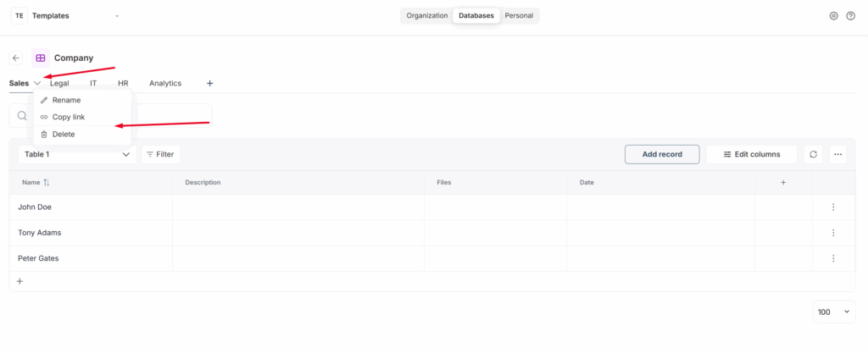The image size is (868, 353).
Task: Click the Add record button
Action: point(661,154)
